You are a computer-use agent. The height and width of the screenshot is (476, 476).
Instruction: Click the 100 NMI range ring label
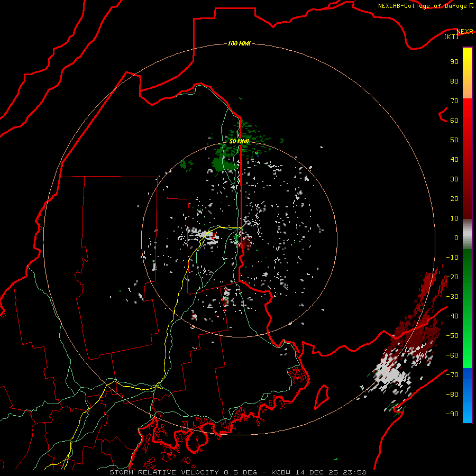tap(239, 43)
